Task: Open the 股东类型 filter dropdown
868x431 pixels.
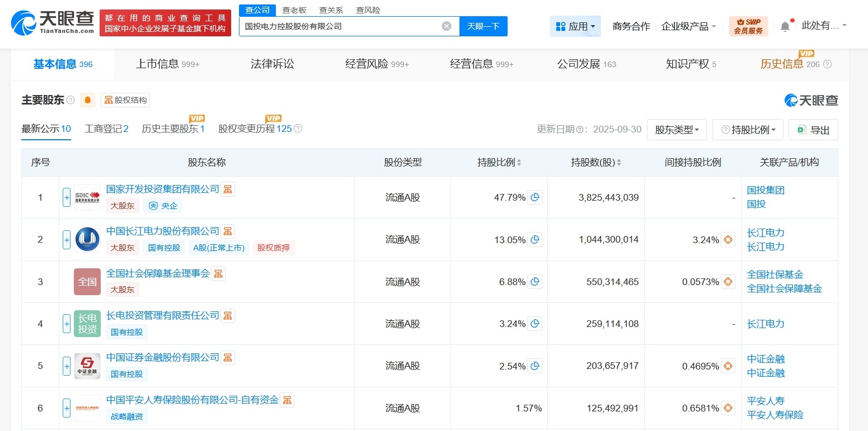Action: 677,129
